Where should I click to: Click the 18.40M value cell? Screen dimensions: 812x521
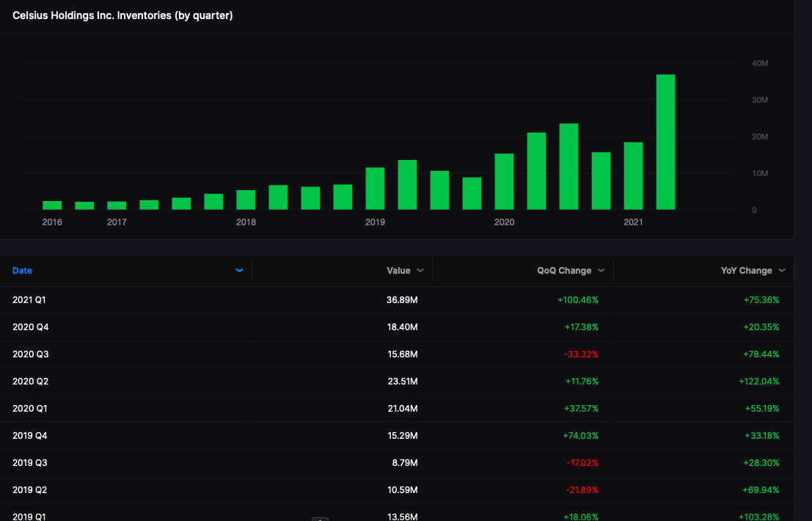point(403,327)
